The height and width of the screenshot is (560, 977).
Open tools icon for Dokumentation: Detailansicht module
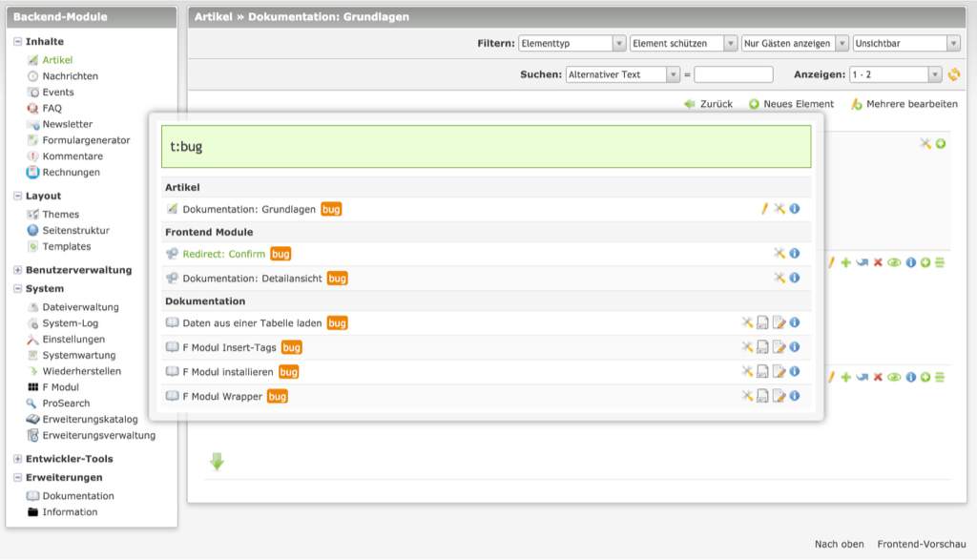pos(780,278)
